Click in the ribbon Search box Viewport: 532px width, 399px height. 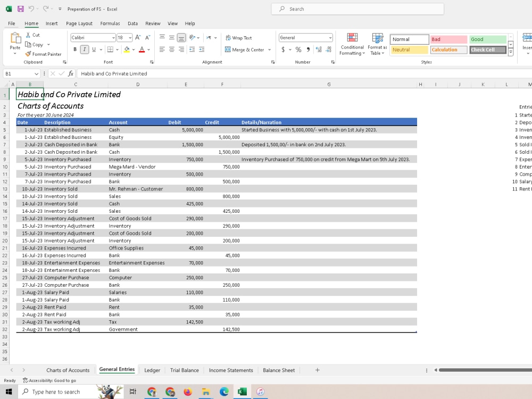(x=358, y=9)
